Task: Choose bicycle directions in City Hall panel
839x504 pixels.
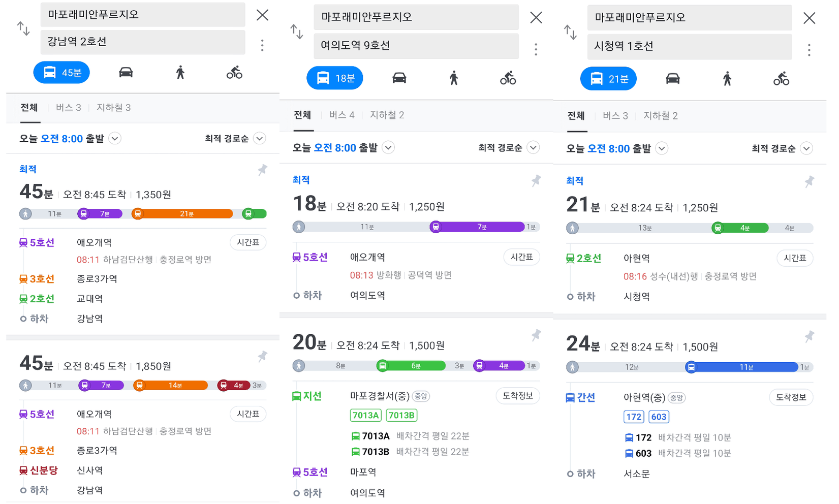Action: (781, 79)
